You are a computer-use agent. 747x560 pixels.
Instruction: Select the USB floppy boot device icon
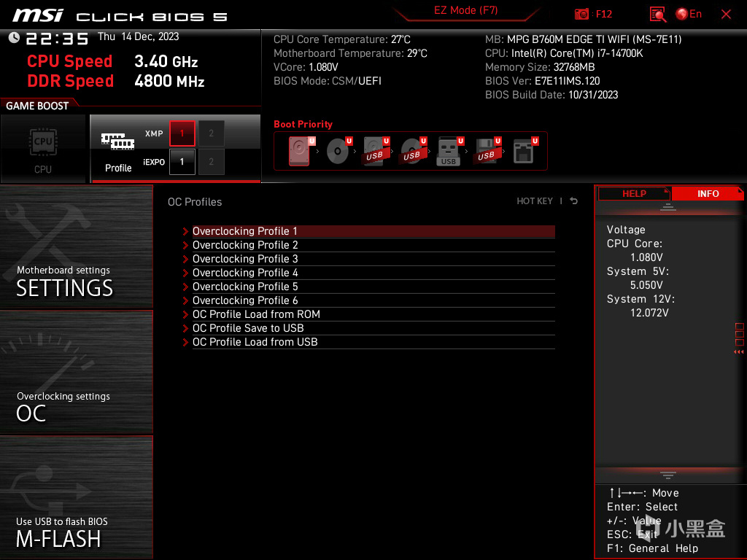(487, 151)
